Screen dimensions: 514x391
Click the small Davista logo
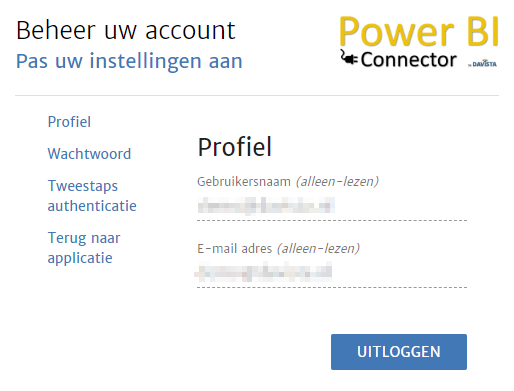[x=483, y=63]
